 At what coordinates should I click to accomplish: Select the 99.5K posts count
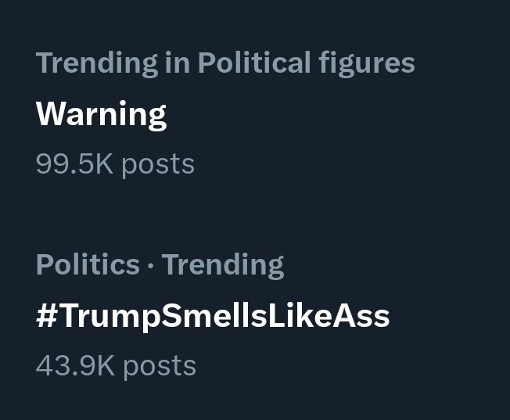115,164
